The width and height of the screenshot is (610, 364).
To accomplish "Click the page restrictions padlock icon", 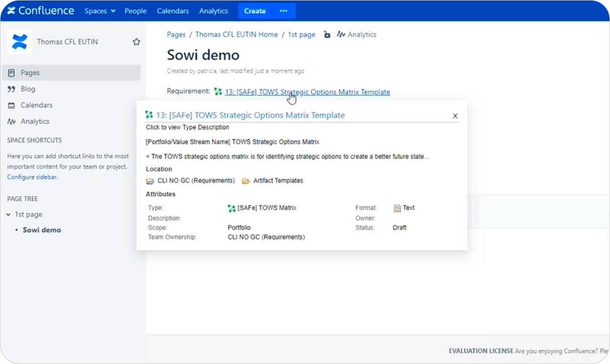I will [x=327, y=35].
